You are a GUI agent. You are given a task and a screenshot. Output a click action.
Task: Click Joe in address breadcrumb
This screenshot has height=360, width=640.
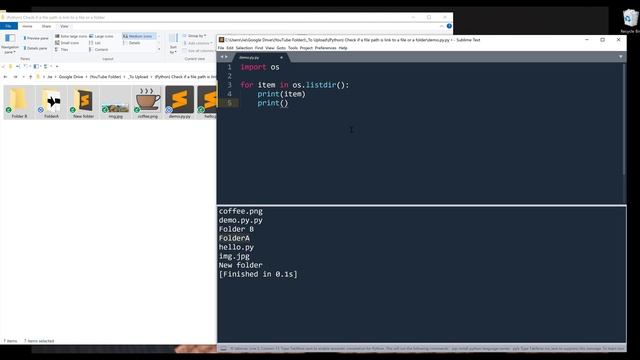[50, 77]
